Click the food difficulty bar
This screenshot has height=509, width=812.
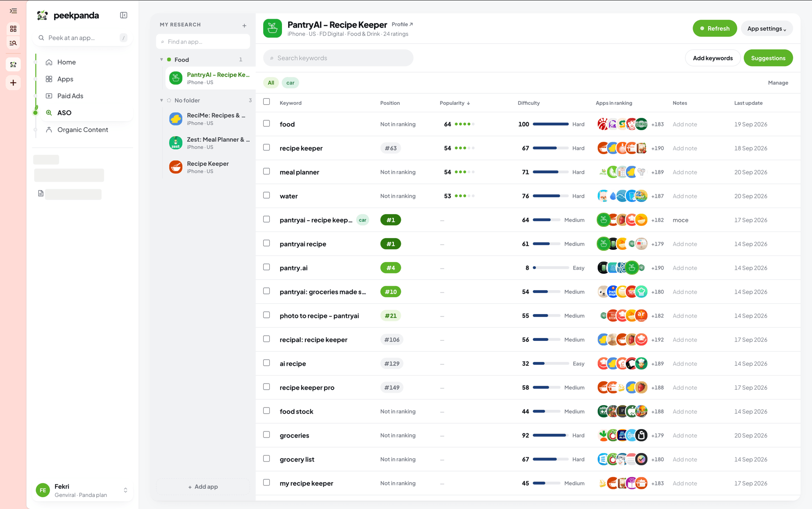(551, 124)
